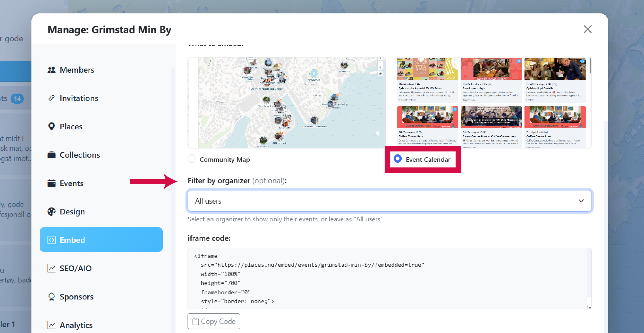This screenshot has height=333, width=644.
Task: Click the SEO/AIO chart icon
Action: pos(52,268)
